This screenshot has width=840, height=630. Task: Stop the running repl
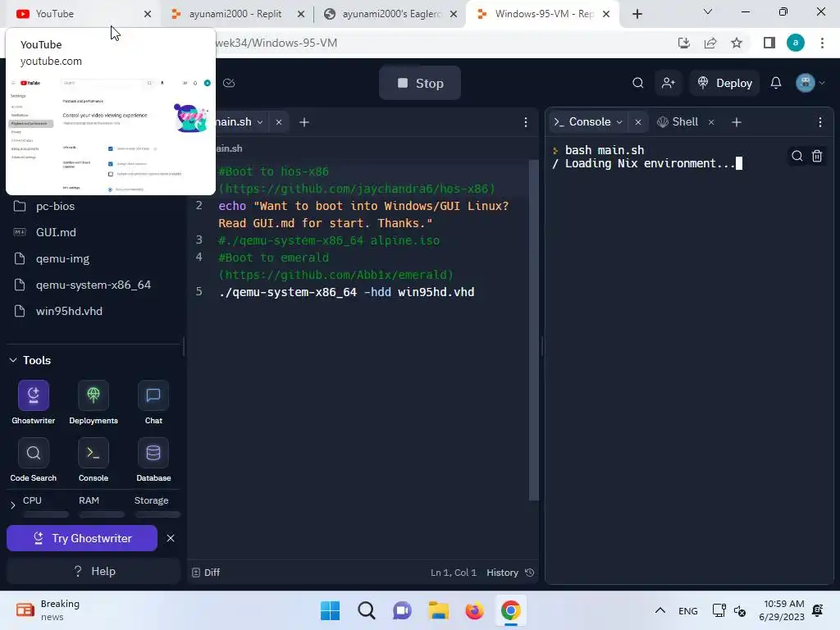click(420, 83)
